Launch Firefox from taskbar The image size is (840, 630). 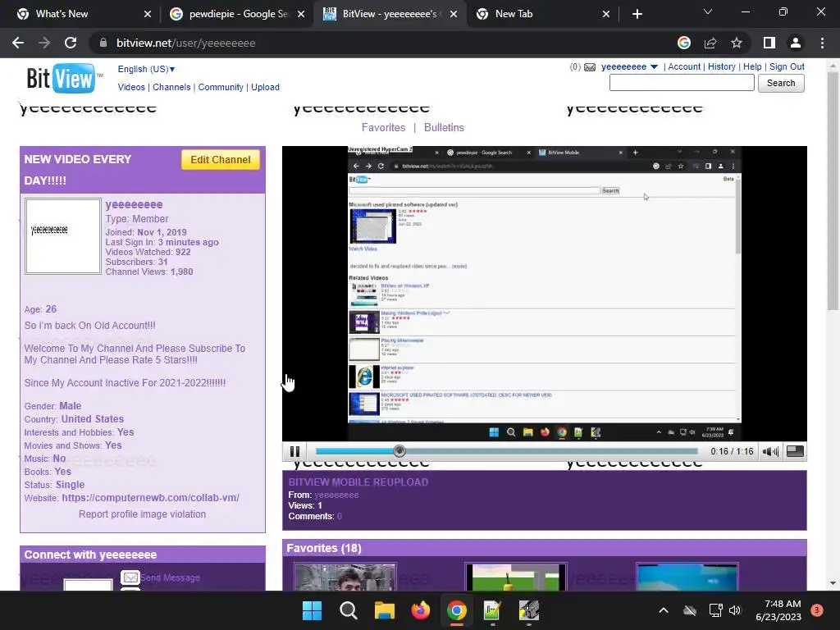421,610
